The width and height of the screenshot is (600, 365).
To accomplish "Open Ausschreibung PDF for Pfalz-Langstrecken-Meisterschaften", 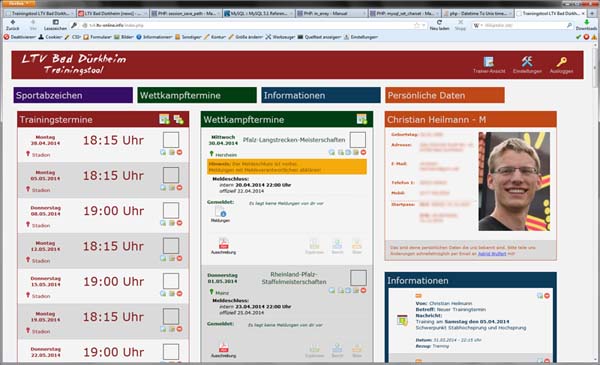I will tap(223, 243).
